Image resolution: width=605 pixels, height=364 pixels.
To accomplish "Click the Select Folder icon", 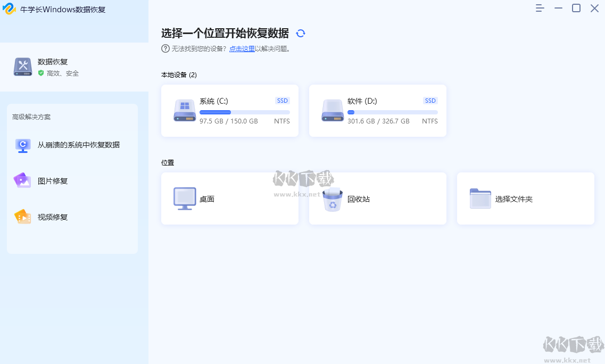I will coord(480,198).
